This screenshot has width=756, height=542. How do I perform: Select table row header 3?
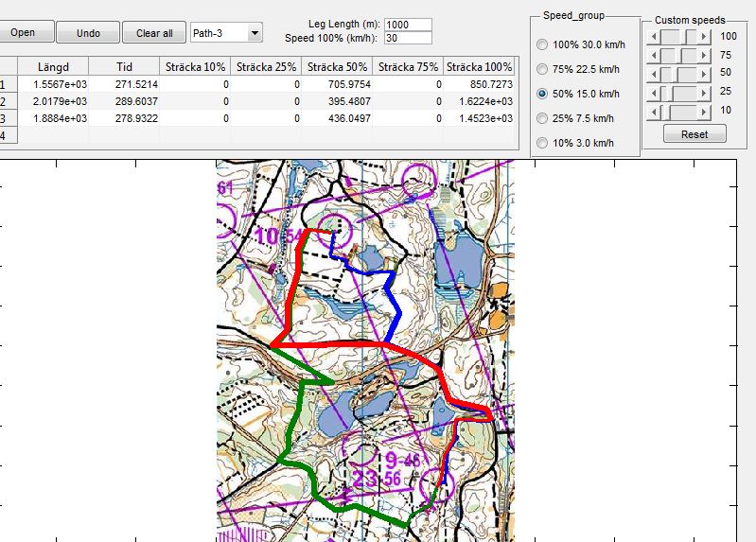pos(9,118)
